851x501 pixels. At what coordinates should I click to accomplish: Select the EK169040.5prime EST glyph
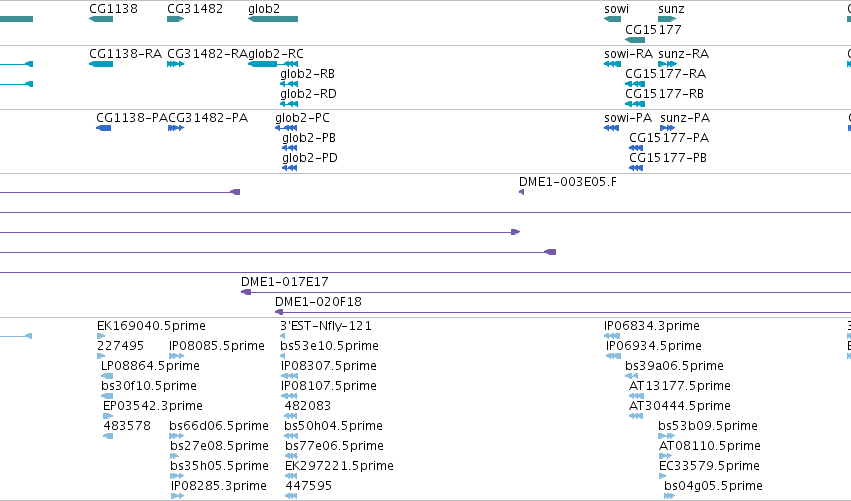click(x=101, y=336)
